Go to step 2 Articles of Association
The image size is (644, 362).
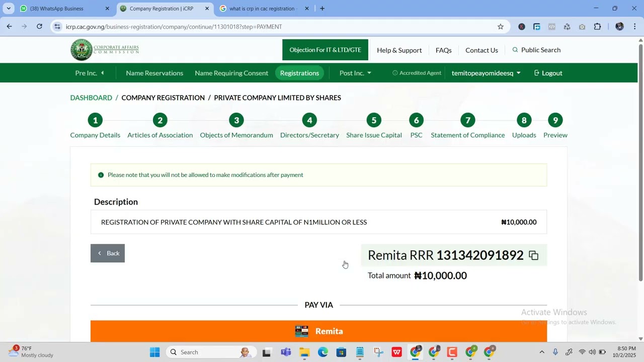pos(160,126)
